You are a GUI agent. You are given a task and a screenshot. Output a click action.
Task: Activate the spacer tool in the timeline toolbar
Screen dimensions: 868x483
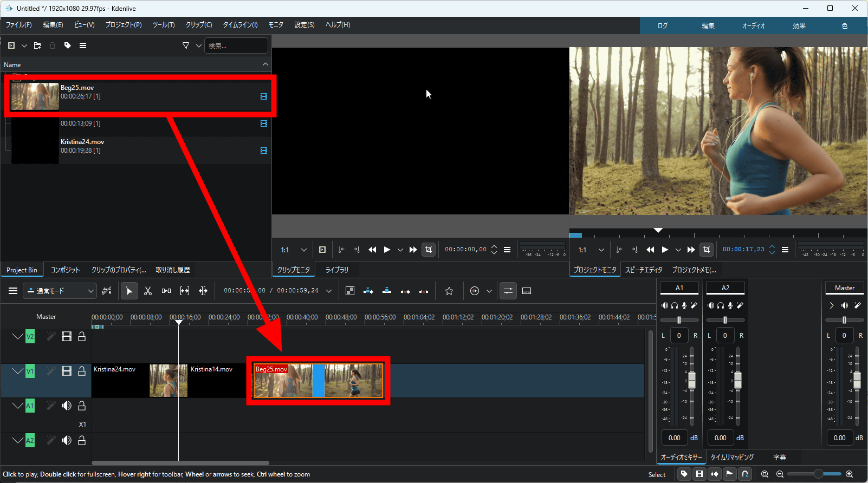(x=166, y=291)
